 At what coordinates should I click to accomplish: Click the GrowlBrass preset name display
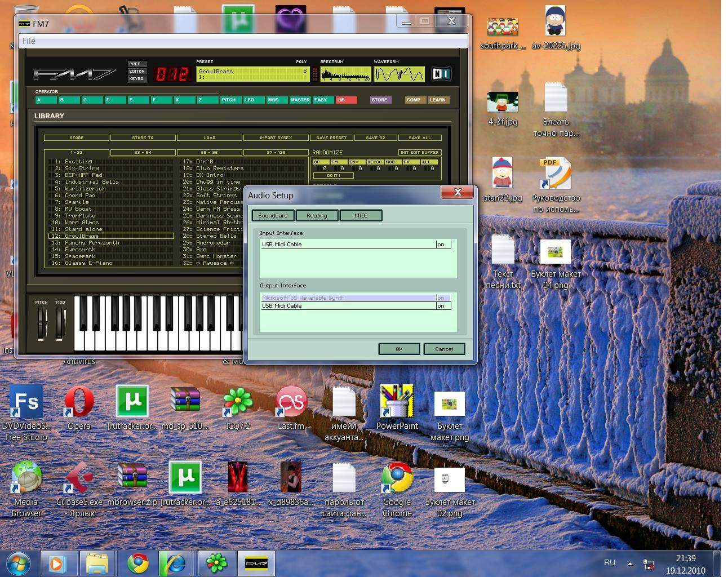[x=252, y=74]
